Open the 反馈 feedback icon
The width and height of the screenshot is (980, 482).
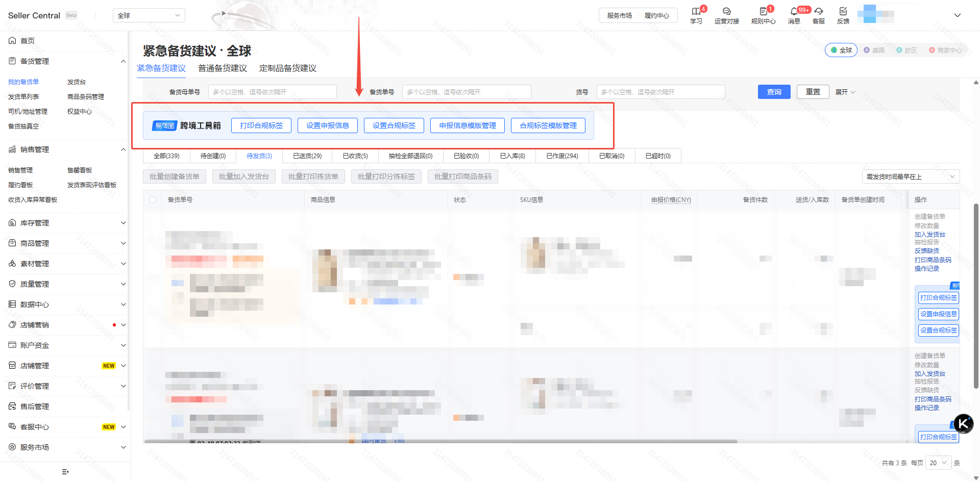tap(843, 11)
